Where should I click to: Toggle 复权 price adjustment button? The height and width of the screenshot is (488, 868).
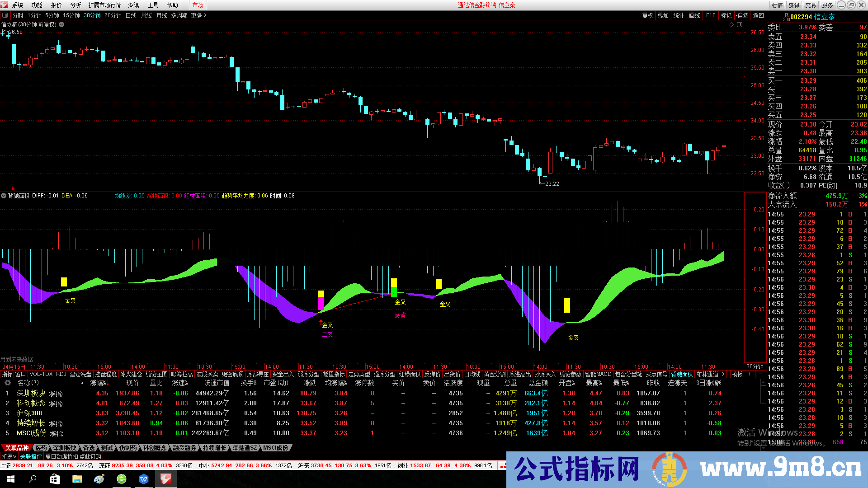click(x=647, y=15)
